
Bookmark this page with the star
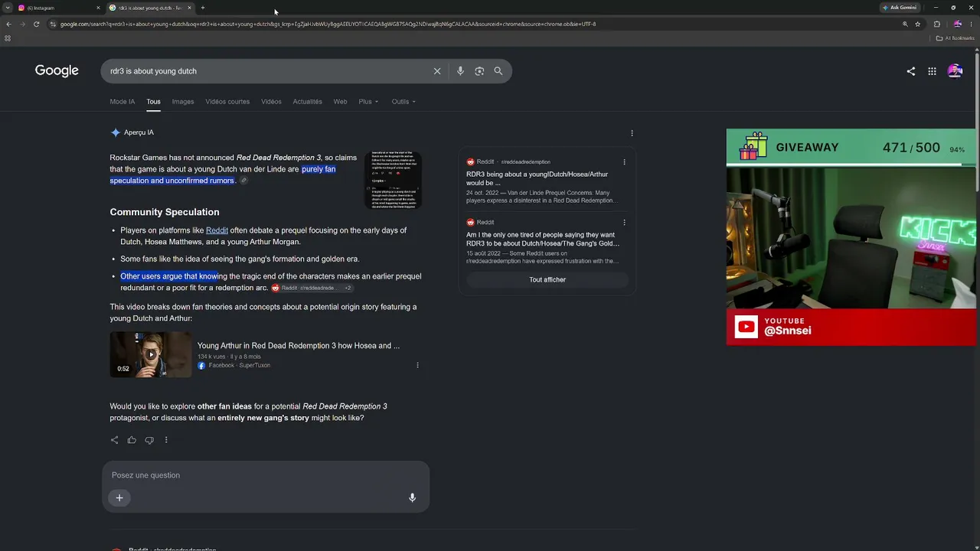tap(917, 24)
